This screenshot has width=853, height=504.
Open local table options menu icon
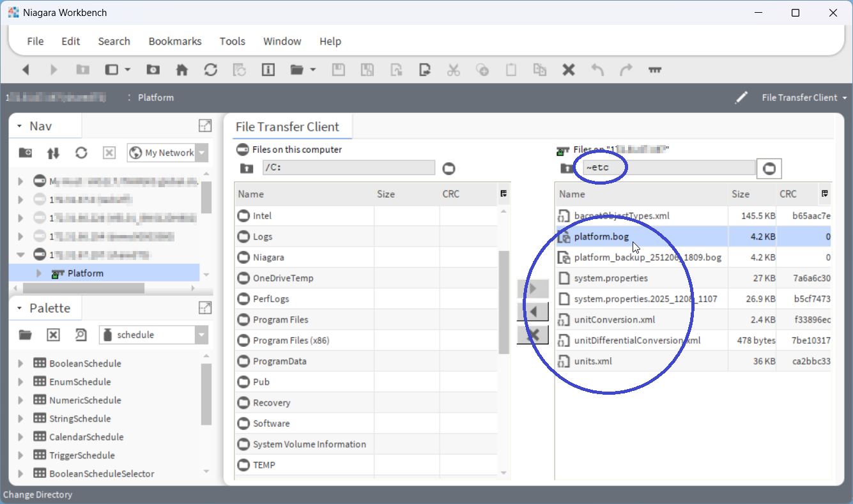coord(504,194)
